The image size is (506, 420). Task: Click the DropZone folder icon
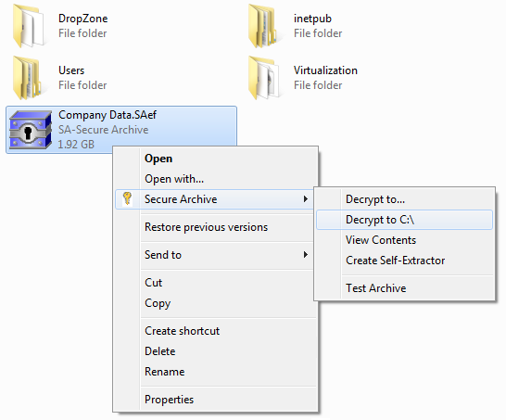[29, 26]
